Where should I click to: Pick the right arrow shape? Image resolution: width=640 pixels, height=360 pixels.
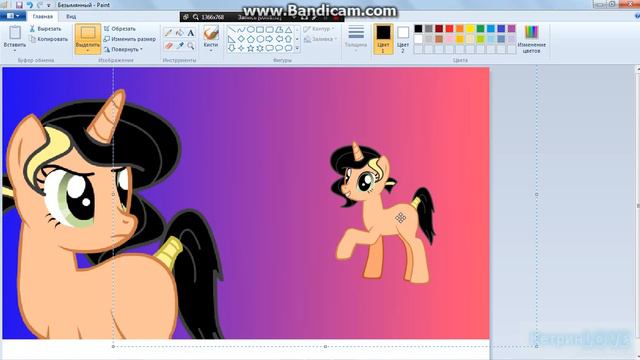(269, 39)
